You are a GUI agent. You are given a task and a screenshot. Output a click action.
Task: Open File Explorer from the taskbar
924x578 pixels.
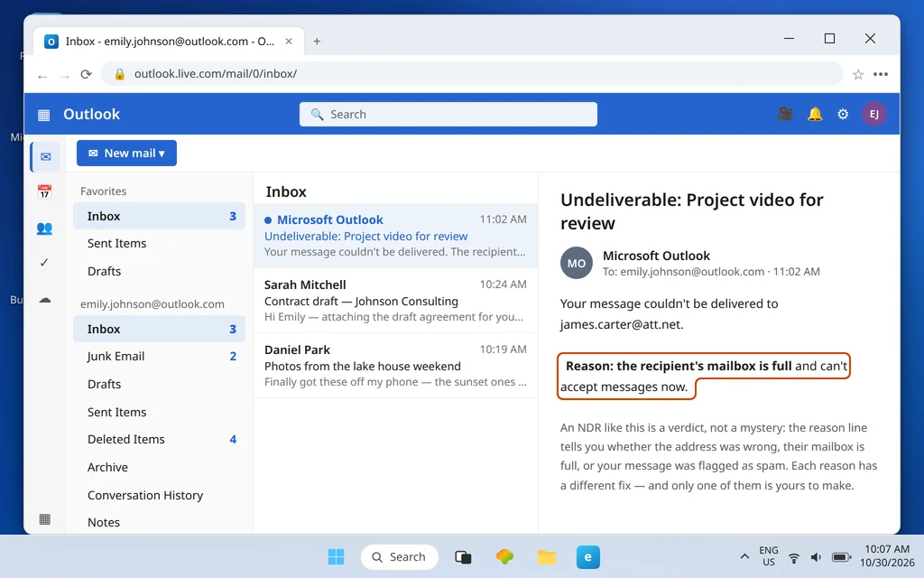(546, 556)
